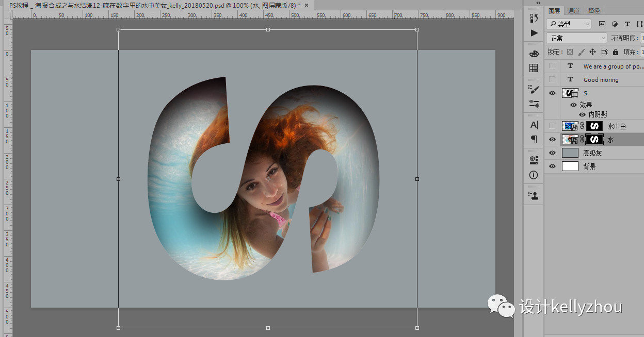Click the opacity value field

(642, 38)
